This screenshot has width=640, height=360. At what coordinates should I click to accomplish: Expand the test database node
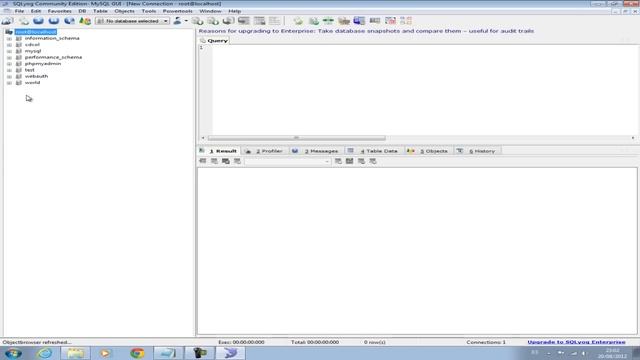click(x=9, y=70)
